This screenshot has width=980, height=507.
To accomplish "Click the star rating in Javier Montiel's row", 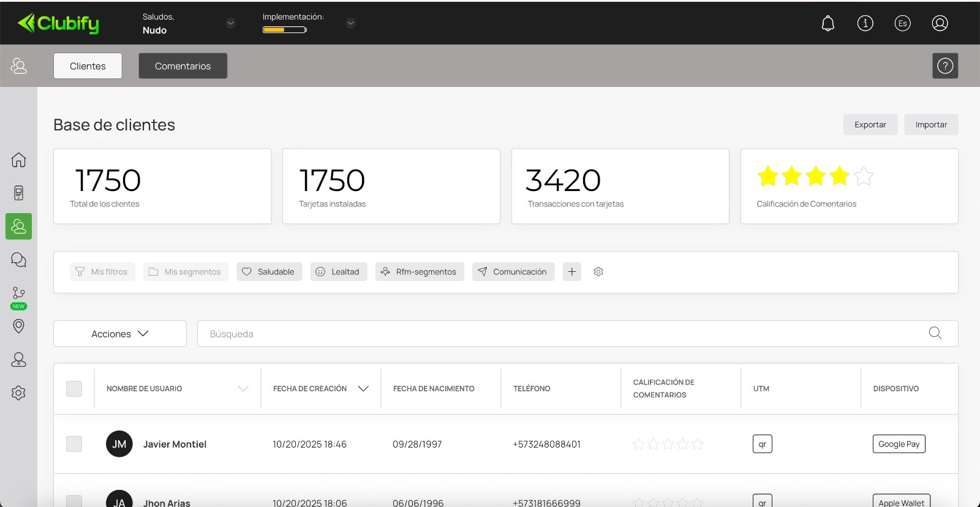I will click(x=668, y=444).
